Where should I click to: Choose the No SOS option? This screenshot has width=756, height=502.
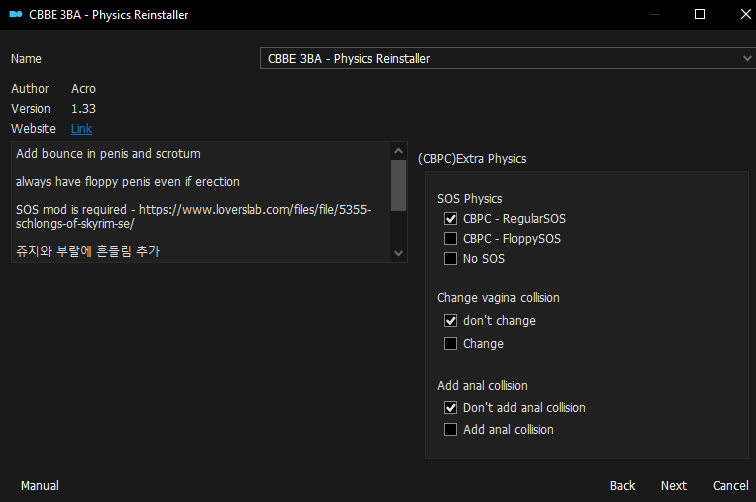[450, 258]
